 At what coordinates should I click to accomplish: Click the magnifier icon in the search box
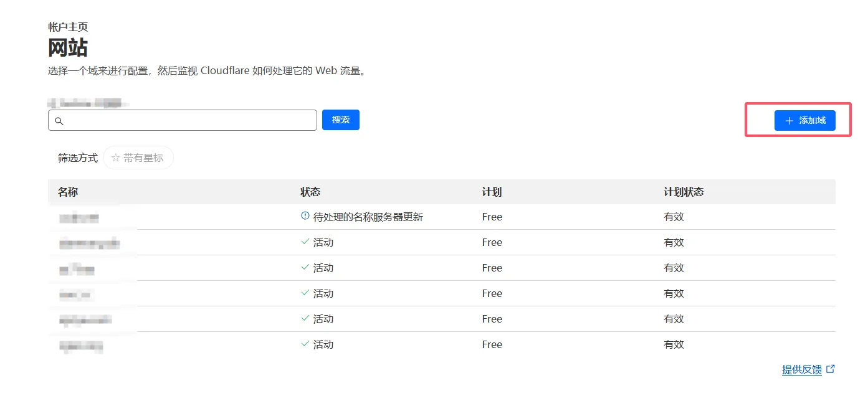[59, 121]
